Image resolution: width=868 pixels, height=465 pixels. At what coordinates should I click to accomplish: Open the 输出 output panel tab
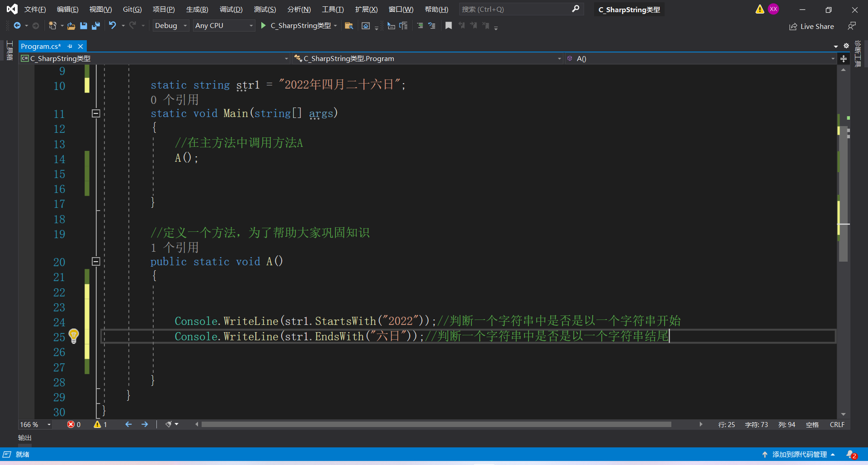(25, 438)
